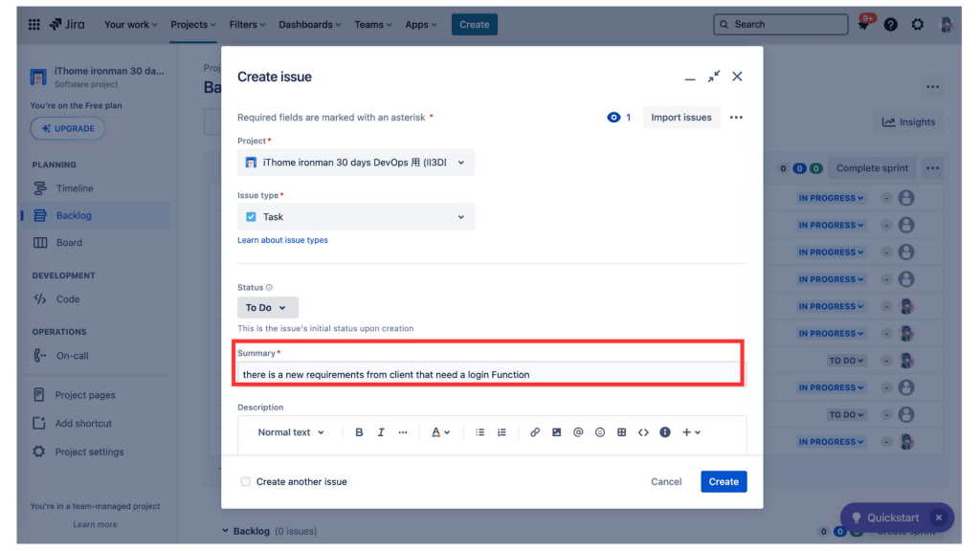Submit the blue Create button in dialog
The height and width of the screenshot is (551, 980).
724,482
